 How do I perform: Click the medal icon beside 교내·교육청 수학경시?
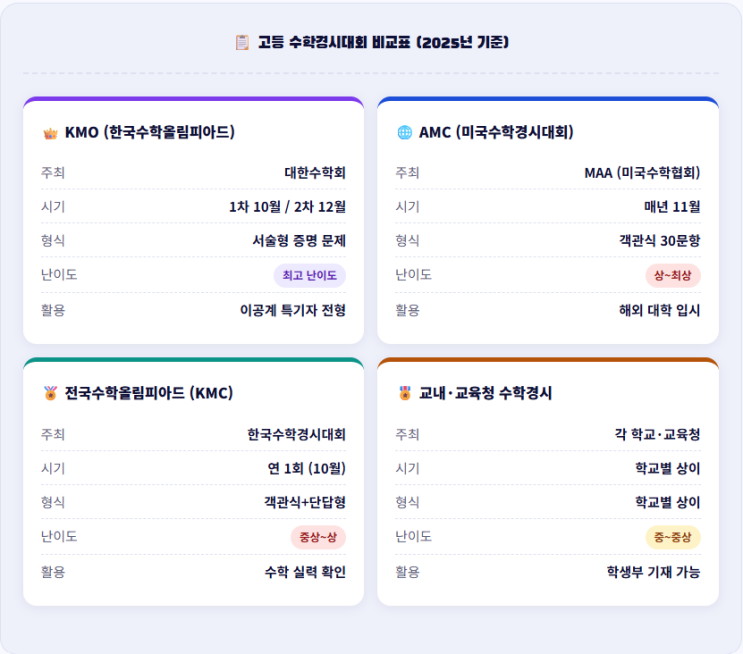(x=404, y=393)
